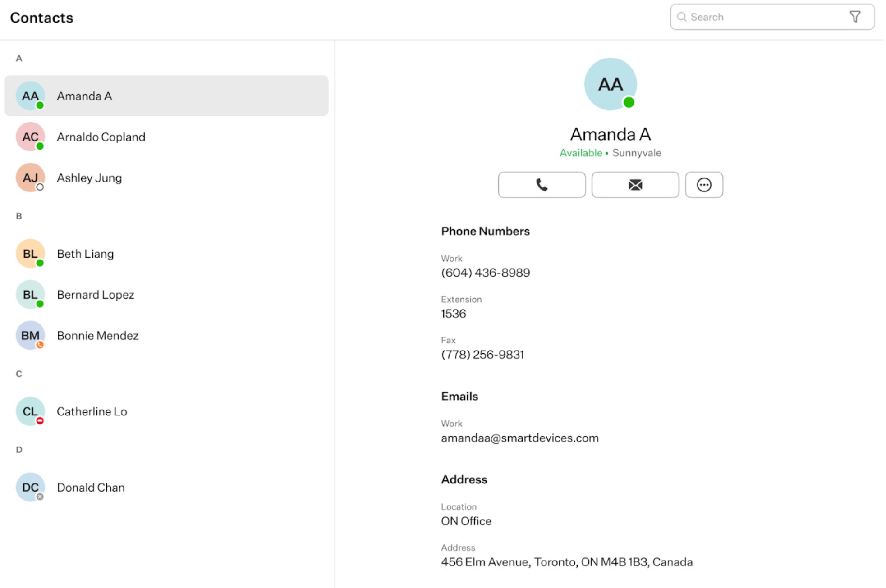Click the extension value 1536

click(453, 314)
